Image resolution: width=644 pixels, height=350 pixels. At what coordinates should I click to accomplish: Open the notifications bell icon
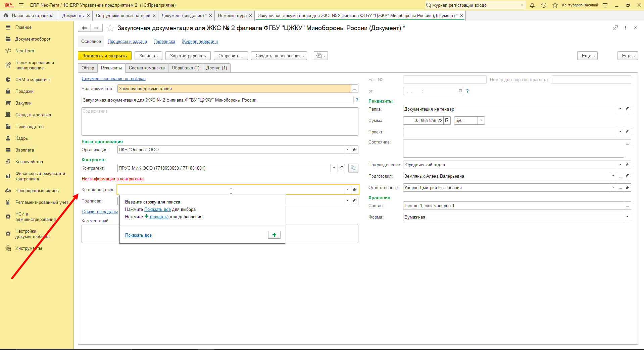click(532, 5)
